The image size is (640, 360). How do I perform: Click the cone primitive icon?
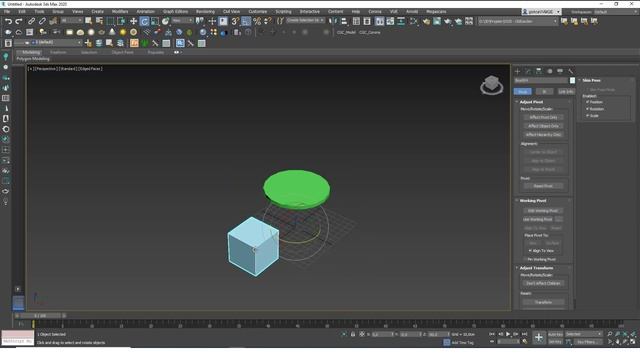pyautogui.click(x=112, y=32)
